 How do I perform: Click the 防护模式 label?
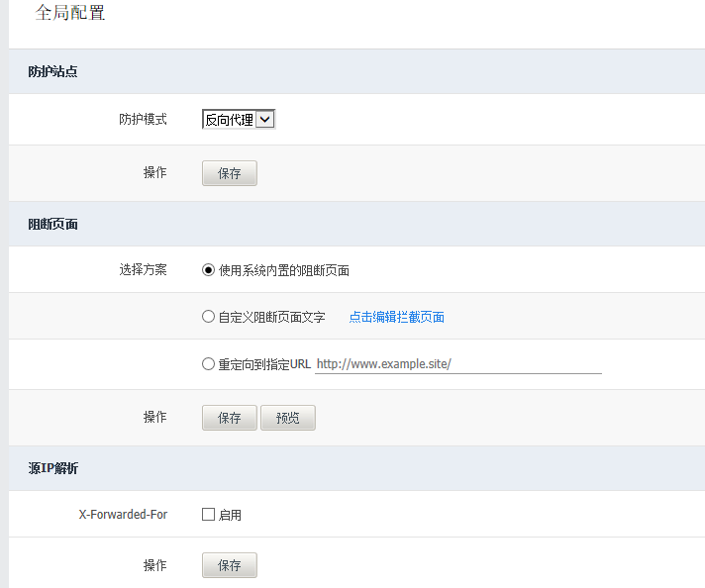(143, 119)
